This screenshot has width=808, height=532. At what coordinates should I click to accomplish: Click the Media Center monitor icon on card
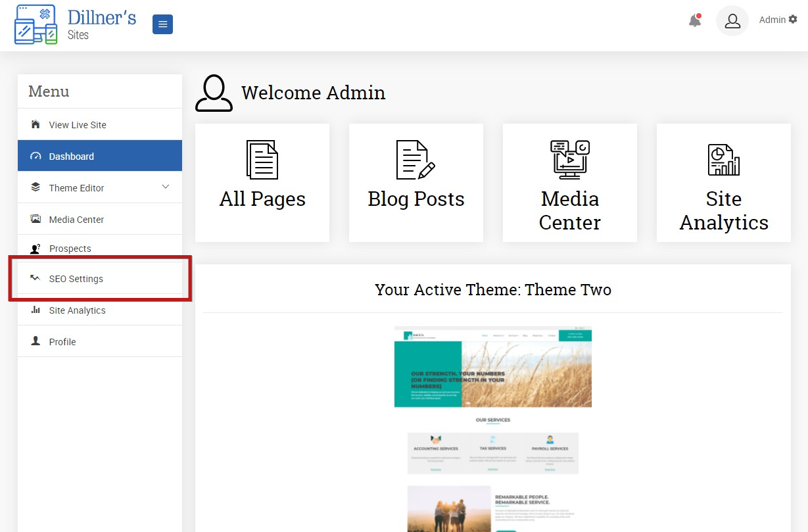[570, 160]
